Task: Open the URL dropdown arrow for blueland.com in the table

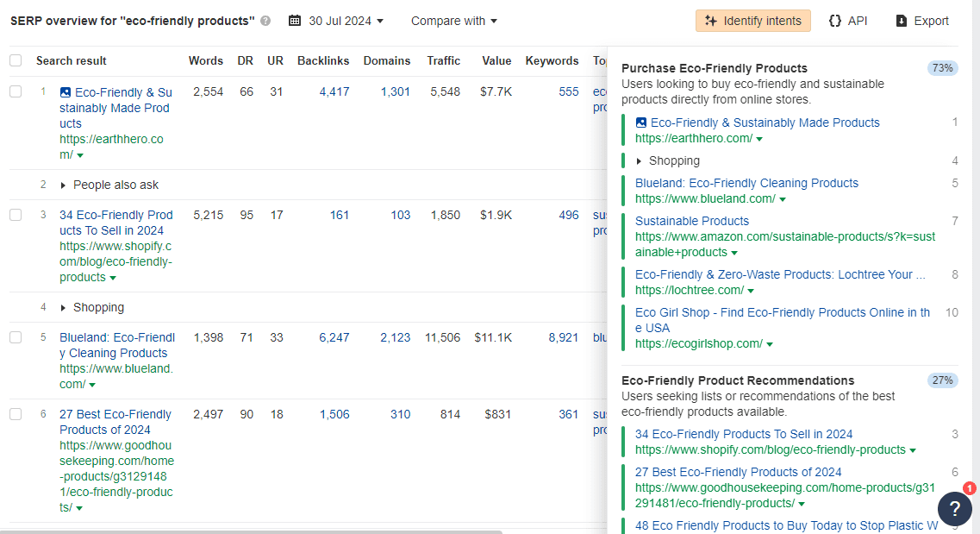Action: [x=92, y=385]
